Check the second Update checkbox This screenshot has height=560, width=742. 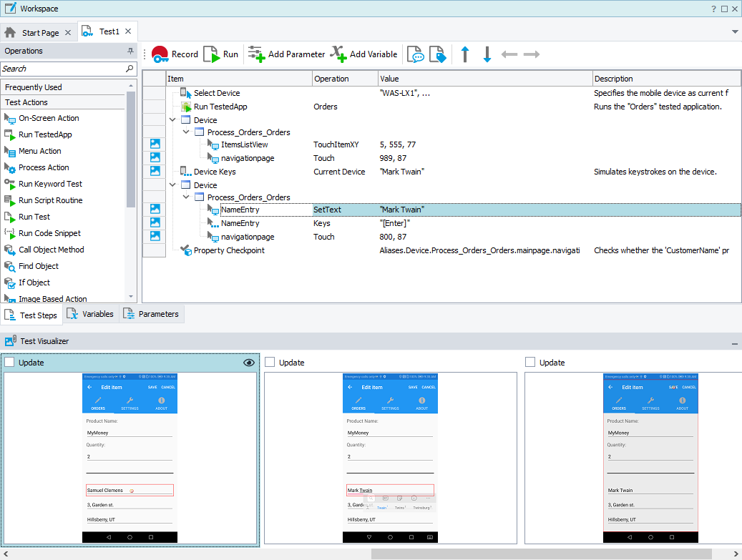point(270,363)
